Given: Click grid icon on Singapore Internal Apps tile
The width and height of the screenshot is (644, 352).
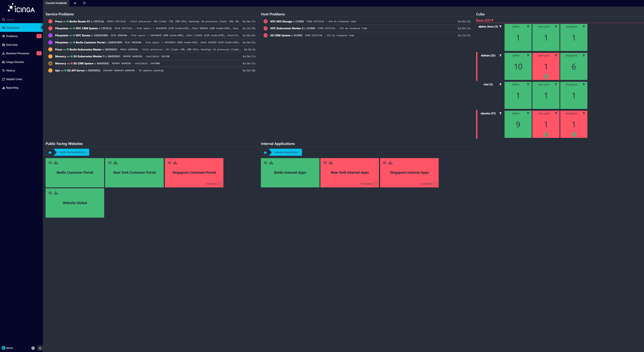Looking at the screenshot, I should [x=384, y=163].
